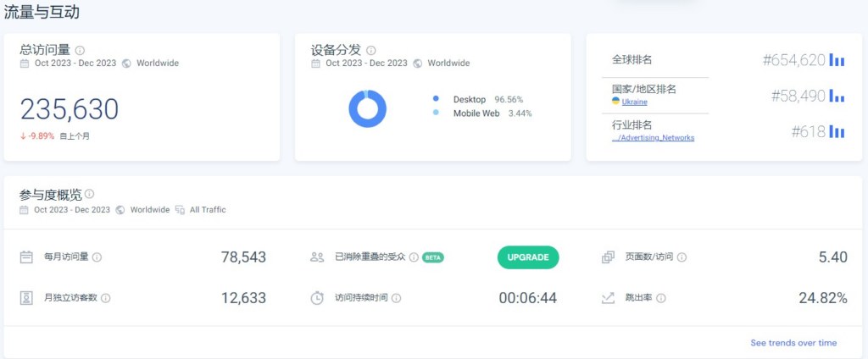Click info icon beside 月独立访客数
Screen dimensions: 868x359
pyautogui.click(x=105, y=298)
